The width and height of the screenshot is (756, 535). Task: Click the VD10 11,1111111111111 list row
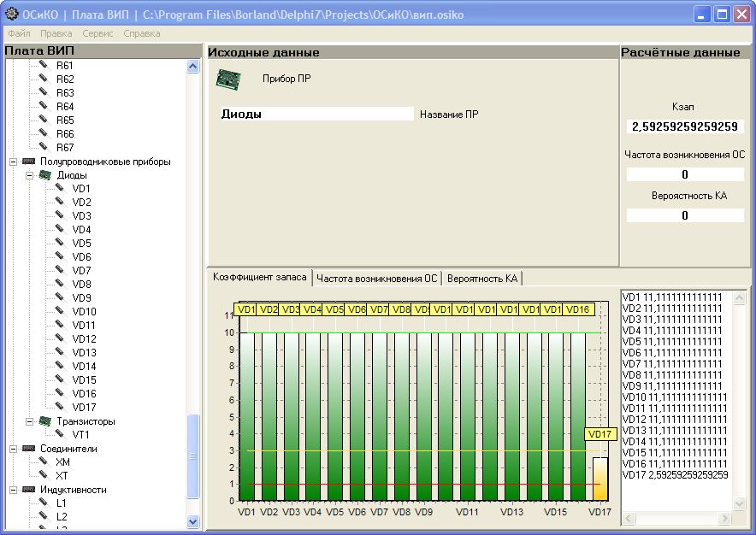coord(675,397)
